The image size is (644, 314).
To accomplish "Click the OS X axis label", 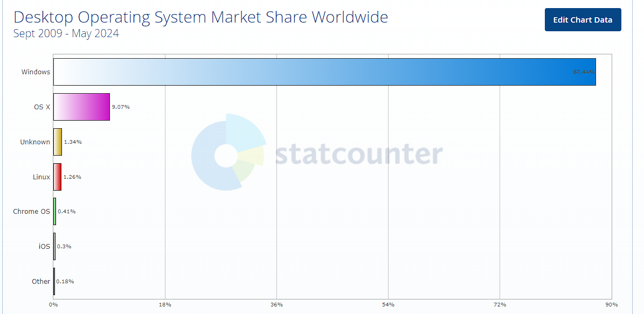I will pyautogui.click(x=42, y=107).
